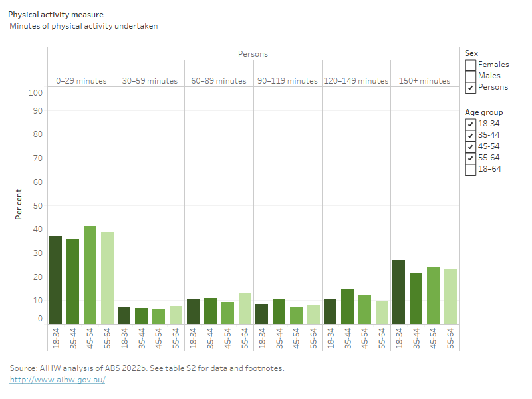Uncheck the 45-54 age group checkbox
The height and width of the screenshot is (399, 532).
point(471,146)
